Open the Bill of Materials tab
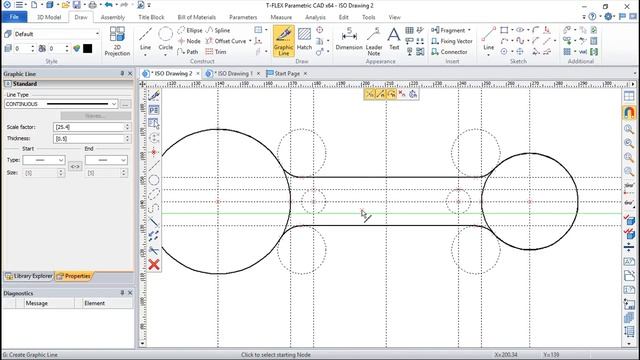640x360 pixels. (x=196, y=17)
